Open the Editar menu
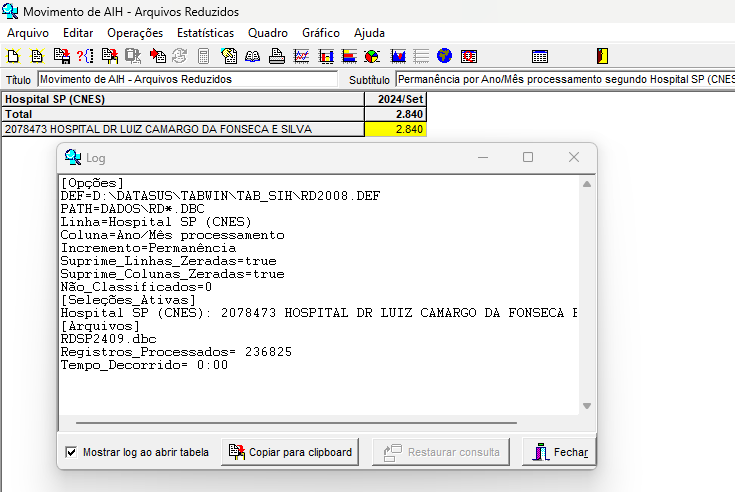 78,33
